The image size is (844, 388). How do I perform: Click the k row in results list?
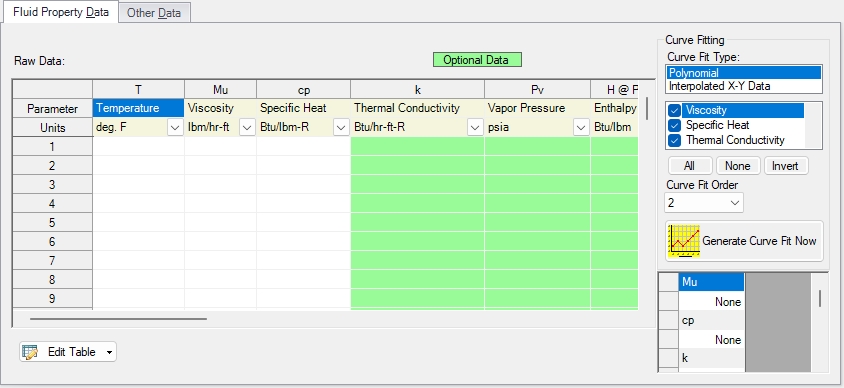(712, 358)
